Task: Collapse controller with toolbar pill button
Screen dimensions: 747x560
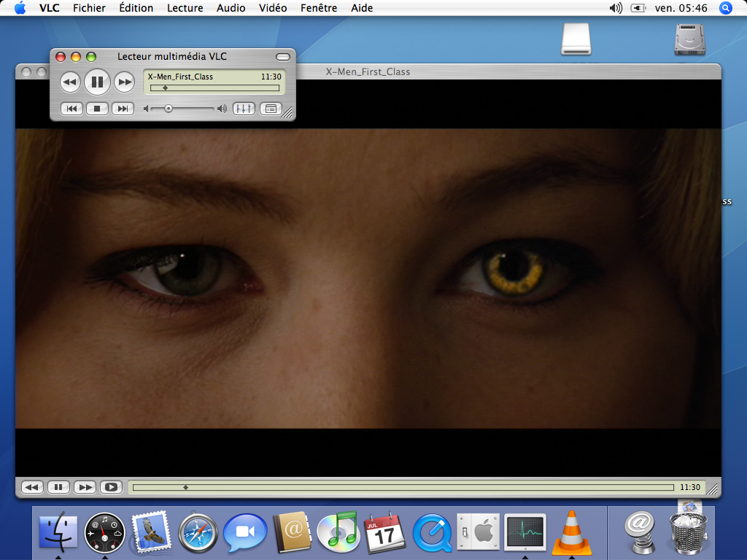Action: pos(283,57)
